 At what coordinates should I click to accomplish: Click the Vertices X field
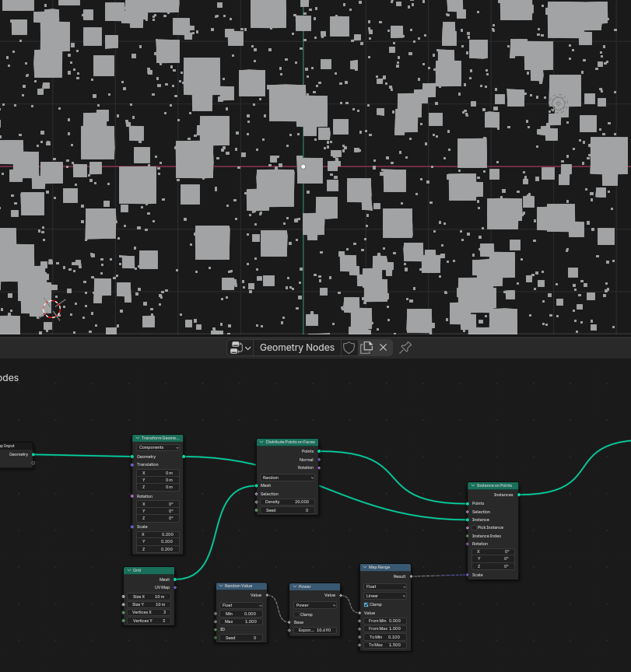pyautogui.click(x=149, y=612)
